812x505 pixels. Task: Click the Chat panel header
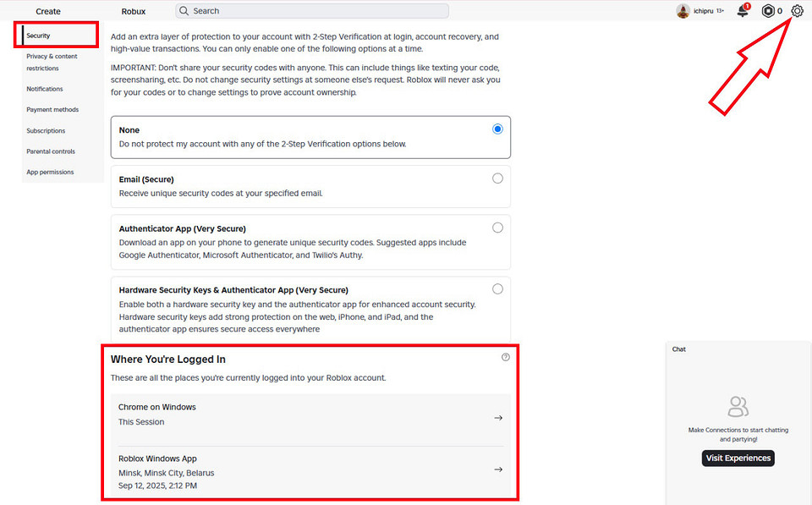point(679,349)
